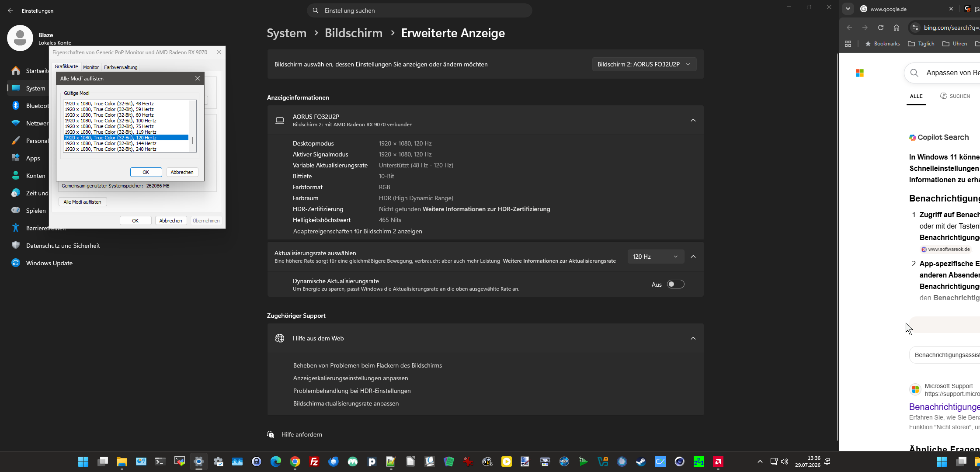
Task: Open AMD Software from the taskbar
Action: pos(718,462)
